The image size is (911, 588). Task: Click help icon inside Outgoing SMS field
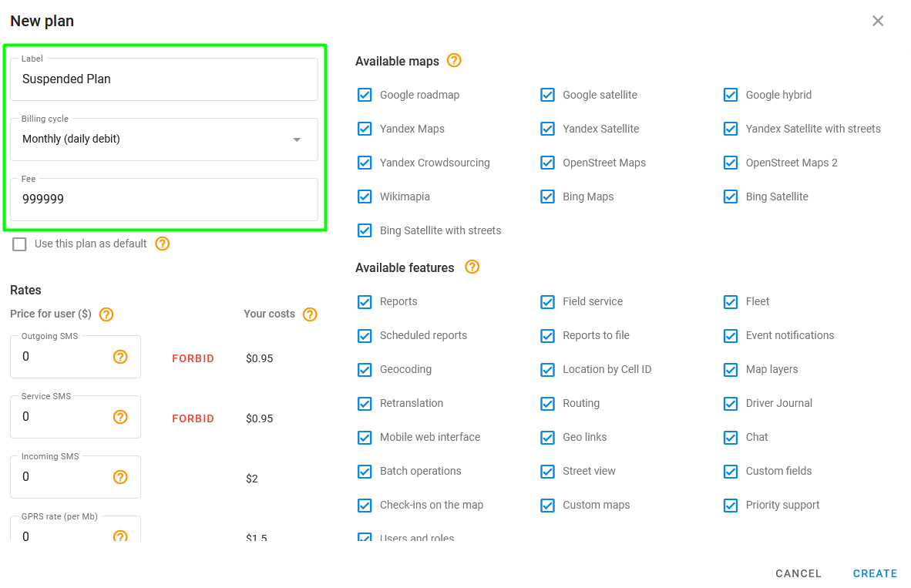[x=120, y=357]
